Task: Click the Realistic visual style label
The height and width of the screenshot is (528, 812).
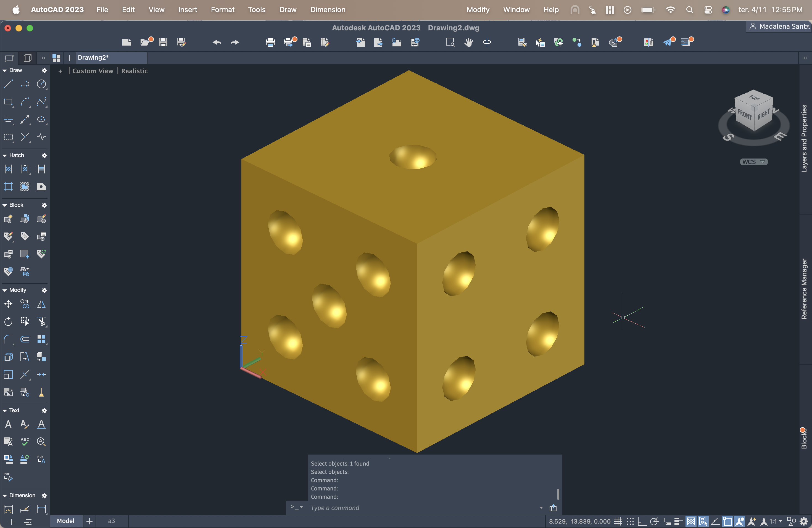Action: click(x=135, y=71)
